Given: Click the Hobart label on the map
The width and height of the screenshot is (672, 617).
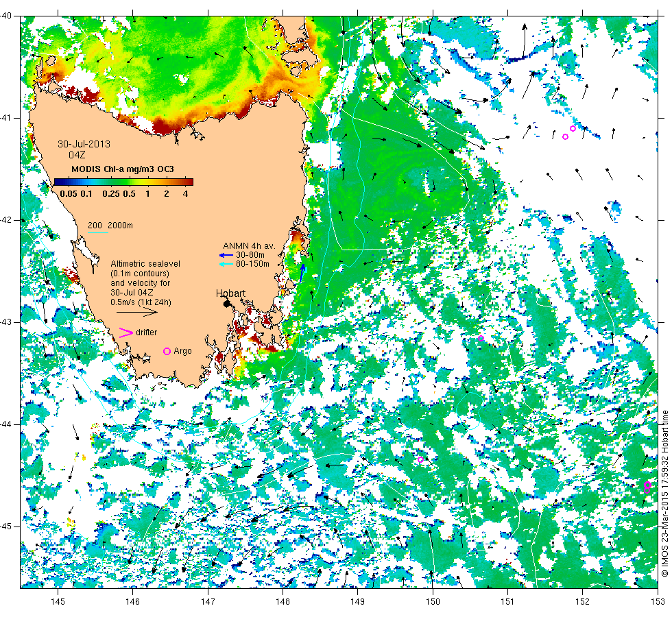Looking at the screenshot, I should (230, 293).
